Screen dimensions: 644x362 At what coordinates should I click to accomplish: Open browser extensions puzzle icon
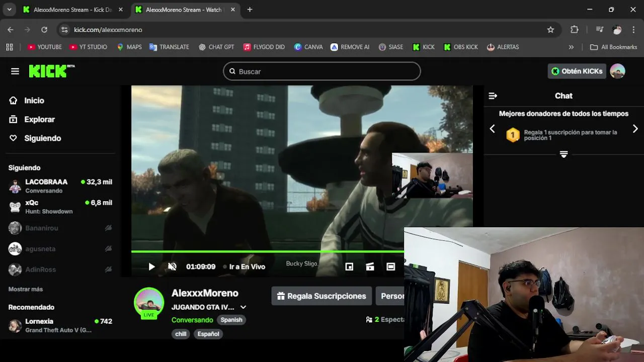click(x=575, y=30)
